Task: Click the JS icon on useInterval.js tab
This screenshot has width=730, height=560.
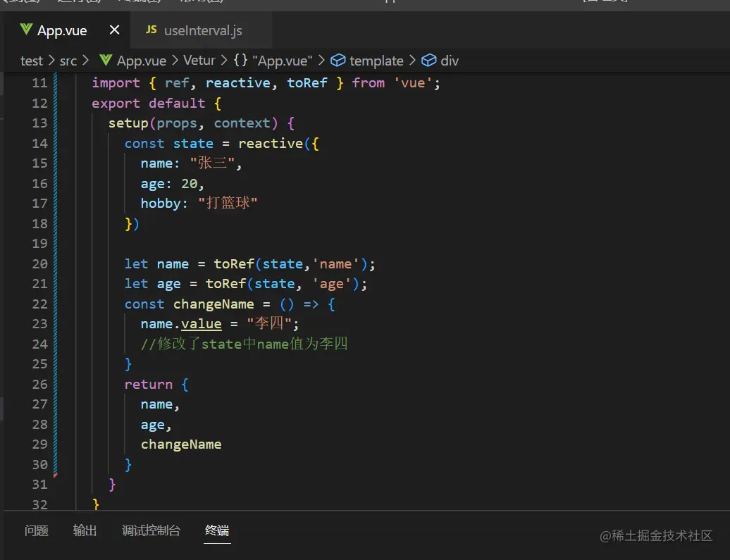Action: pos(151,30)
